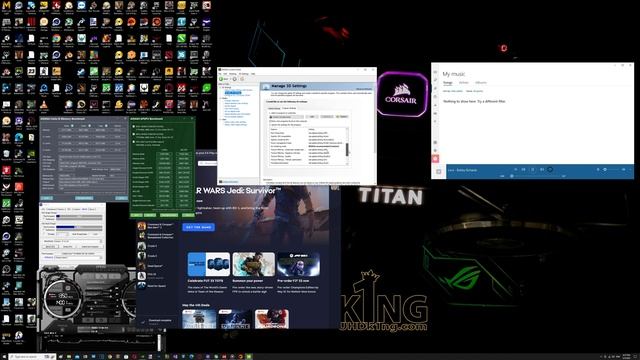Toggle Reference checkbox under CPU Single Thread
Image resolution: width=640 pixels, height=360 pixels.
[x=44, y=219]
